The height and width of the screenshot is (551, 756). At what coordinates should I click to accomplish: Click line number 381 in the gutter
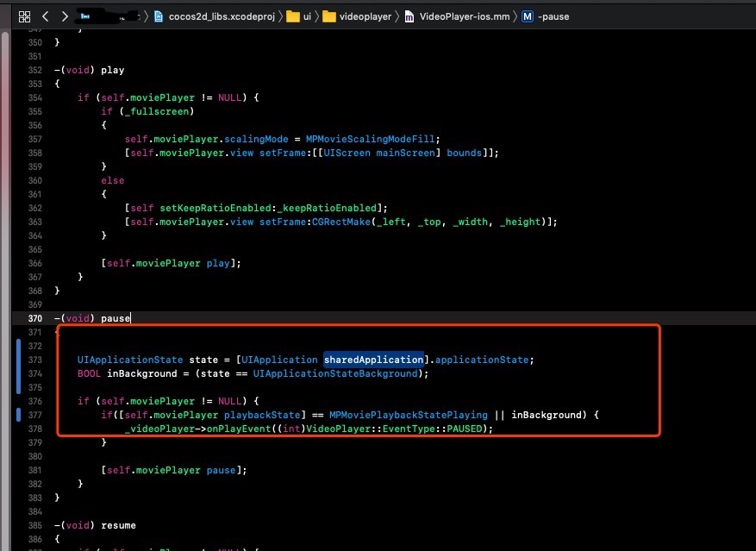[x=35, y=471]
